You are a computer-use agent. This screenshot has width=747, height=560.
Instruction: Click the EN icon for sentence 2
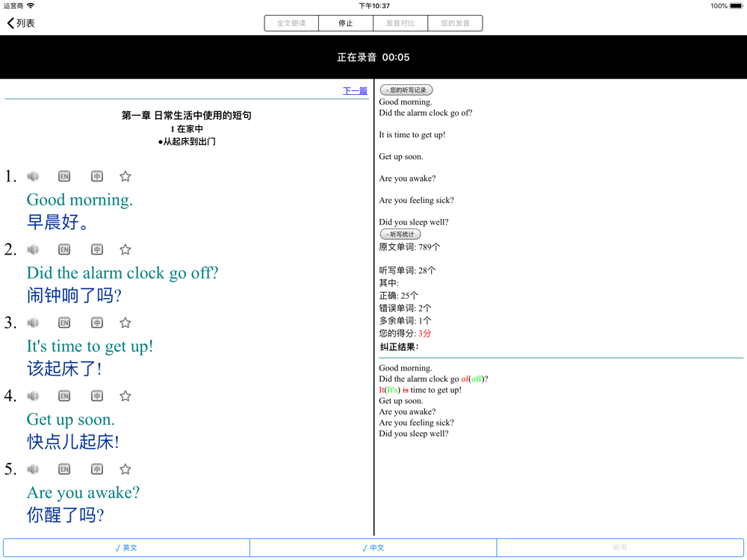[x=64, y=249]
